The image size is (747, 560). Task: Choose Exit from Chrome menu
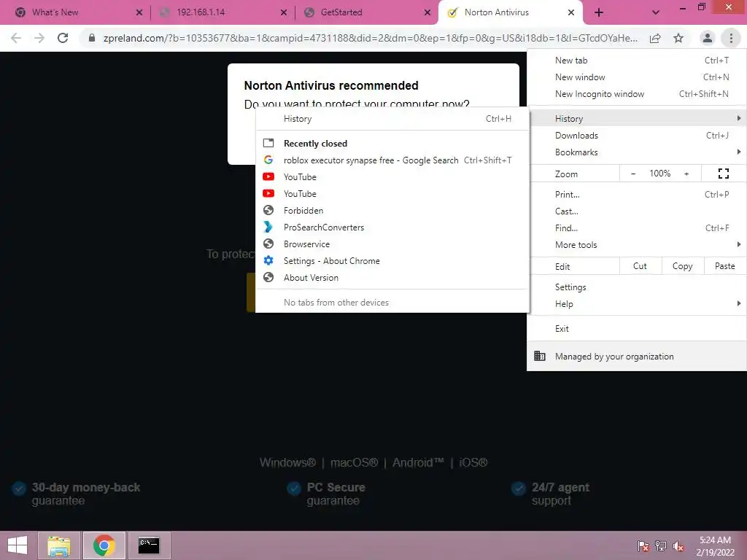click(636, 329)
